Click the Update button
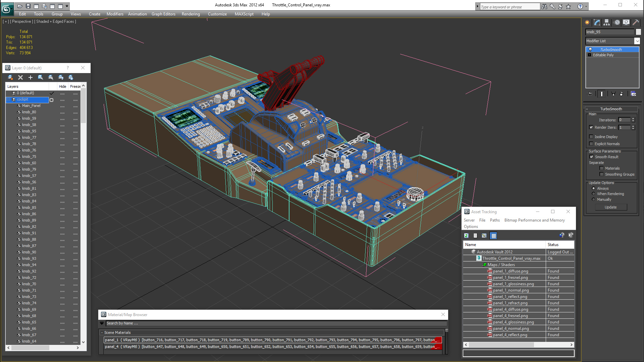 (x=610, y=207)
